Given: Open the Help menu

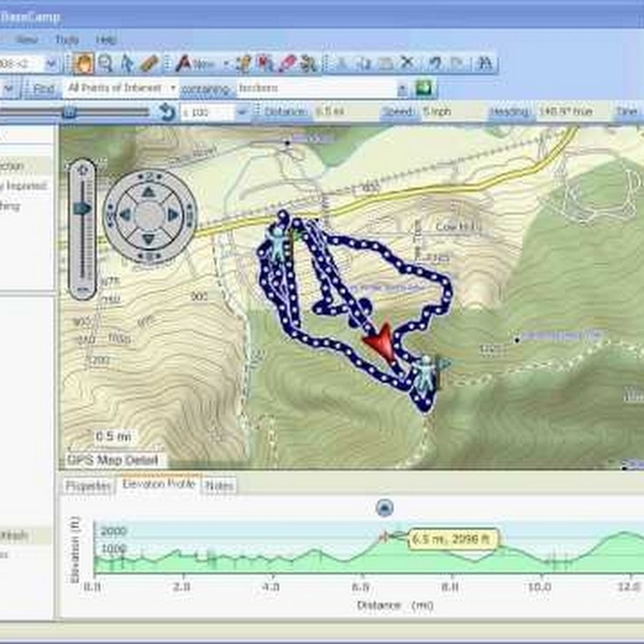Looking at the screenshot, I should [x=106, y=40].
